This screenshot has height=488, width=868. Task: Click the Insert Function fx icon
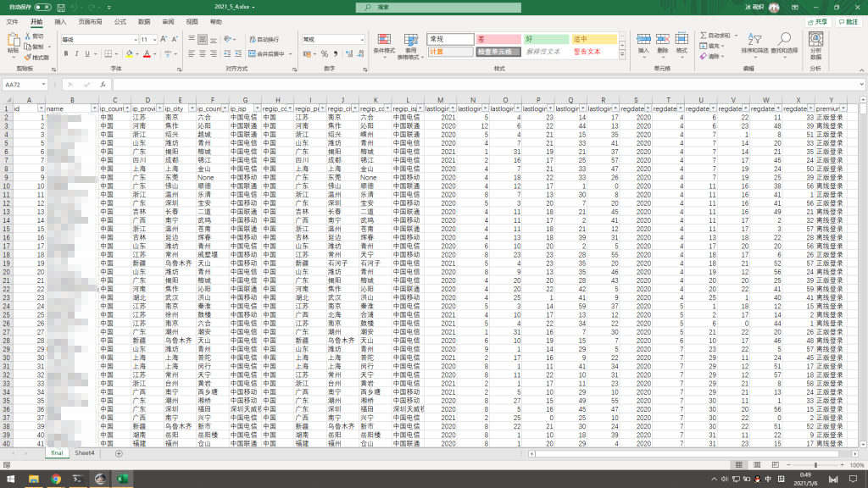coord(102,85)
